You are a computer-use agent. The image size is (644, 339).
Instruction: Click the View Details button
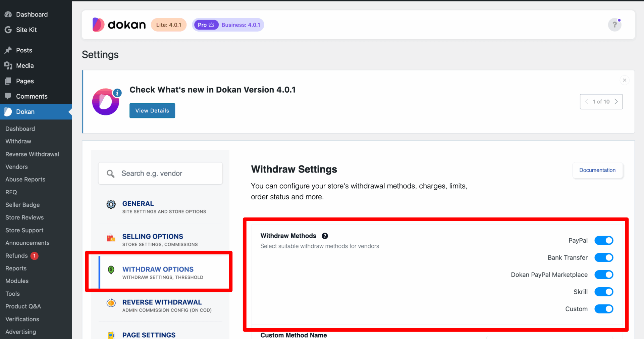pos(152,111)
